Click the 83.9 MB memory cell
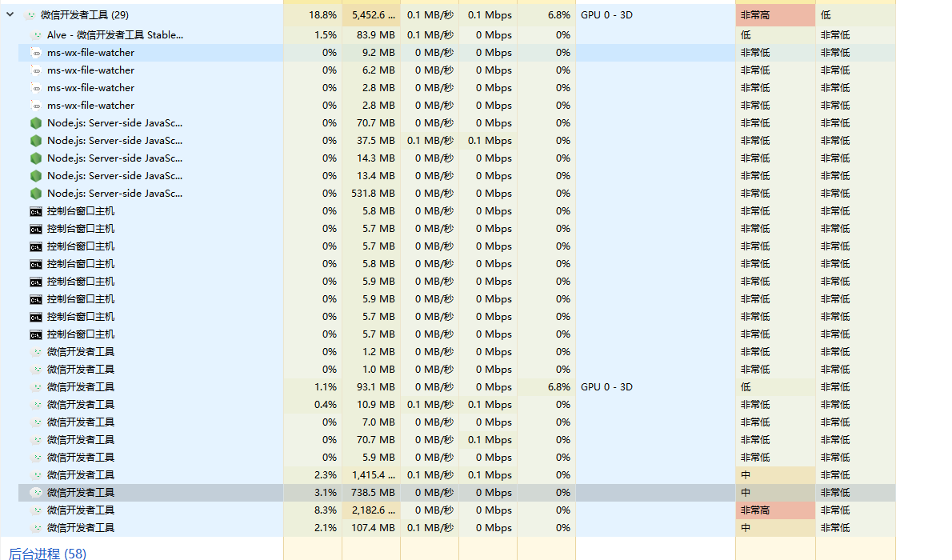Screen dimensions: 952x560 pyautogui.click(x=371, y=35)
